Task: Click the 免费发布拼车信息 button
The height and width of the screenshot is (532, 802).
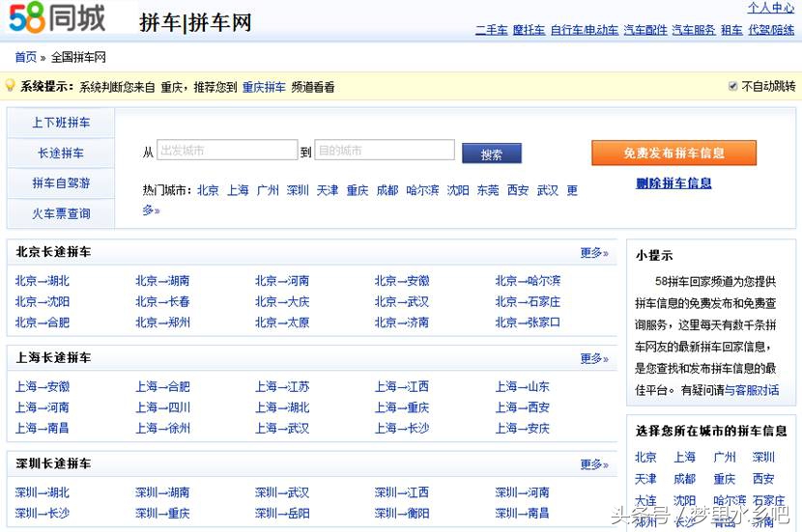Action: tap(673, 153)
